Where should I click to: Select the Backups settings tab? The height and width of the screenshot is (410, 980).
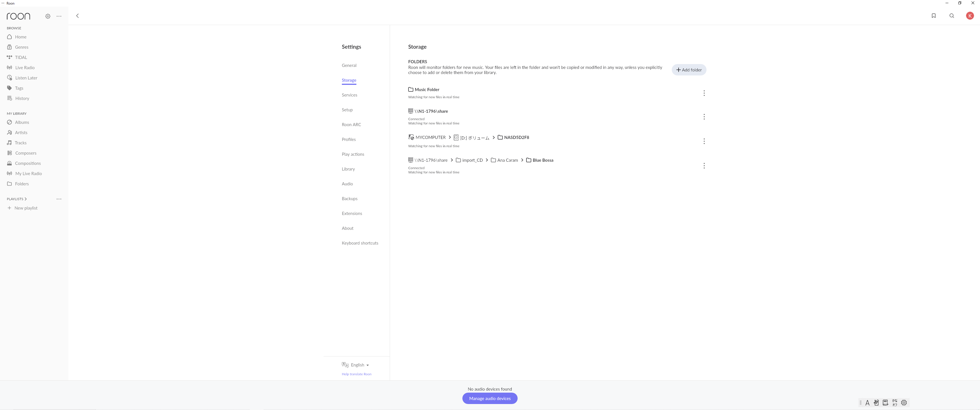[x=349, y=199]
